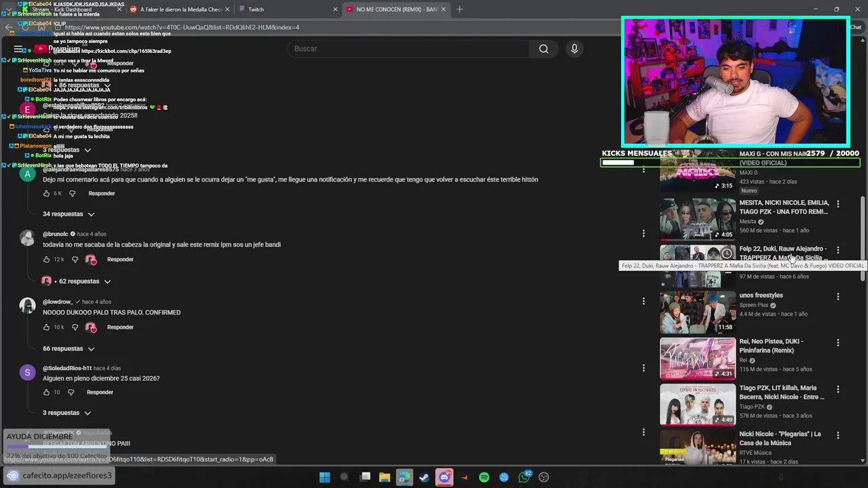Image resolution: width=868 pixels, height=488 pixels.
Task: Open WhatsApp from the taskbar
Action: click(524, 477)
